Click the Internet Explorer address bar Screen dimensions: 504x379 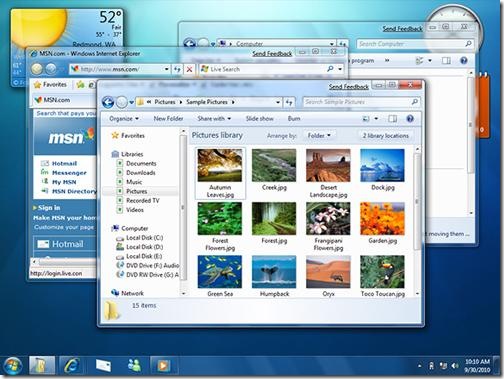120,69
